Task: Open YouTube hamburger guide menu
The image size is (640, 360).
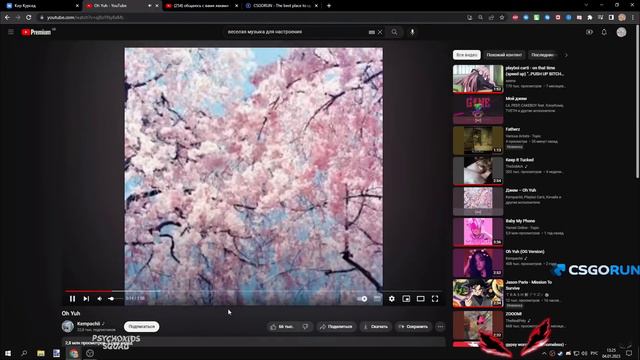Action: click(11, 32)
